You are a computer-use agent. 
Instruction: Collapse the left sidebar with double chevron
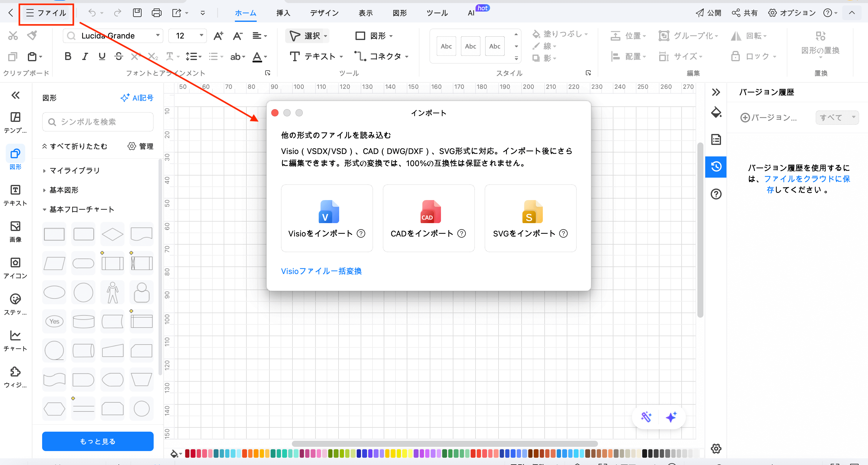click(x=15, y=95)
